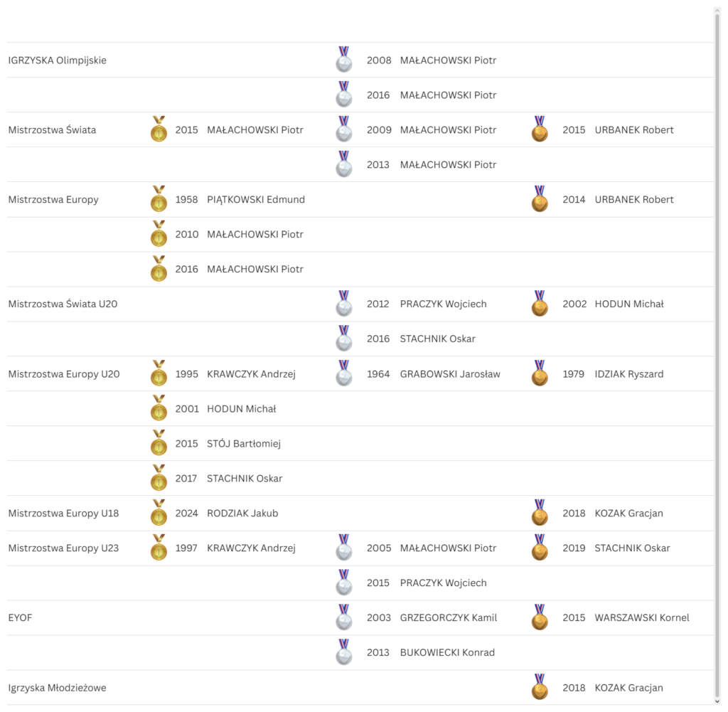Click the EYOF competition label
Viewport: 728px width, 712px height.
[x=20, y=617]
